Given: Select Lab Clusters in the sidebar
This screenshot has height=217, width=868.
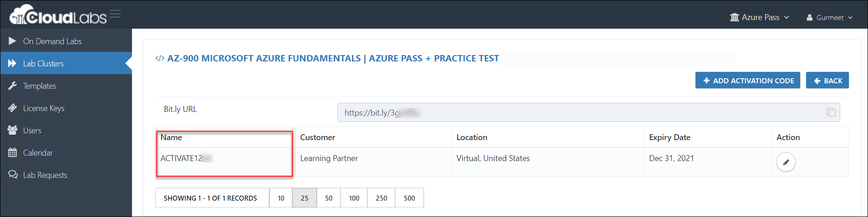Looking at the screenshot, I should 66,63.
